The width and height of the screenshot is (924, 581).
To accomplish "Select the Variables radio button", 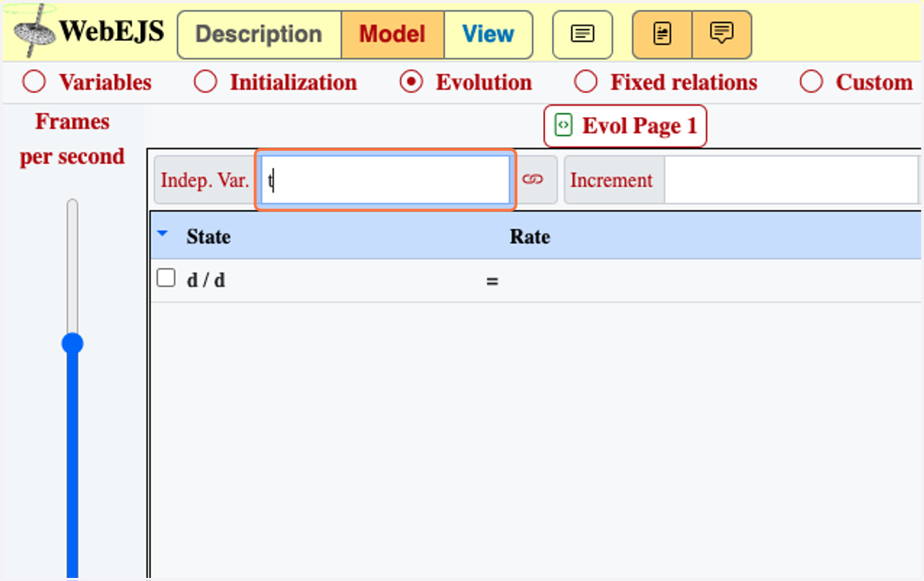I will tap(35, 82).
